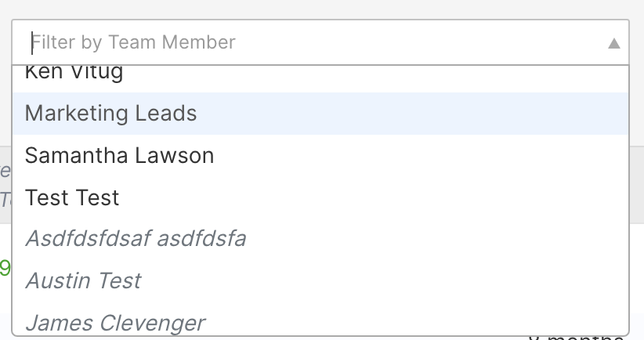Focus the Filter by Team Member field
644x340 pixels.
(320, 42)
